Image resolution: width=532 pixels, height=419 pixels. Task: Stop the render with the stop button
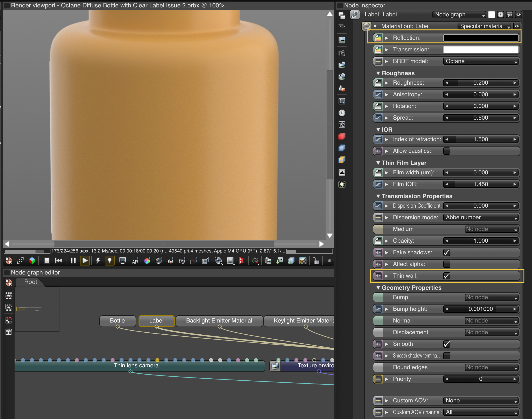tap(47, 261)
